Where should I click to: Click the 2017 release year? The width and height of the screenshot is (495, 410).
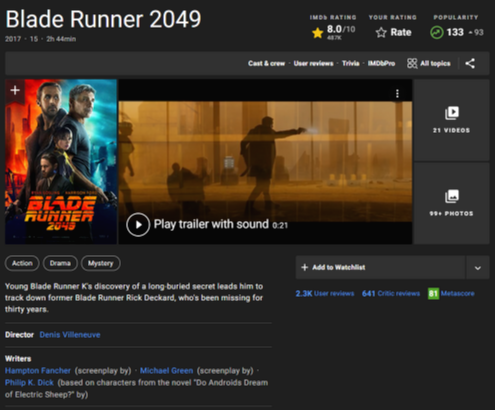[13, 39]
